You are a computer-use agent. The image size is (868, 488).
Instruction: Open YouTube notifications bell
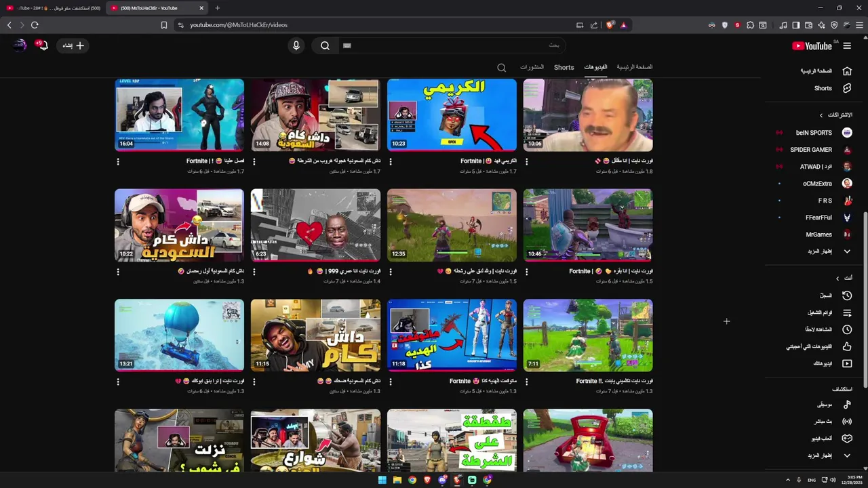click(x=43, y=45)
